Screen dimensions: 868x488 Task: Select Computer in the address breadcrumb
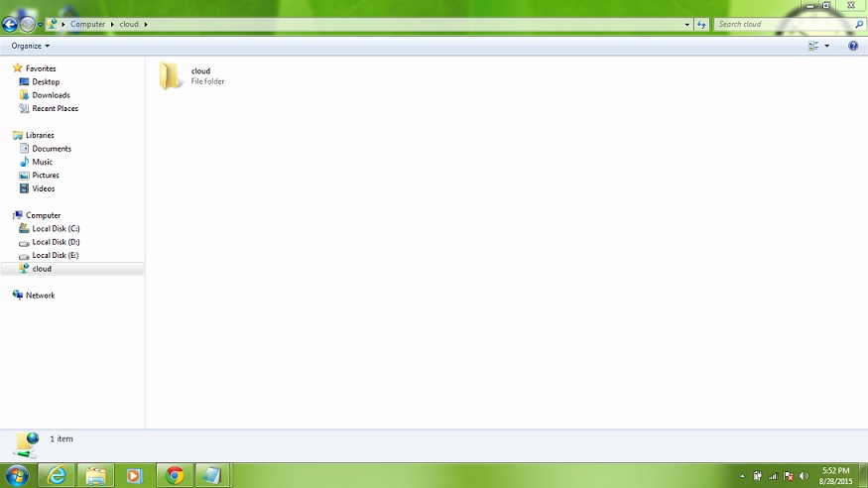[87, 25]
